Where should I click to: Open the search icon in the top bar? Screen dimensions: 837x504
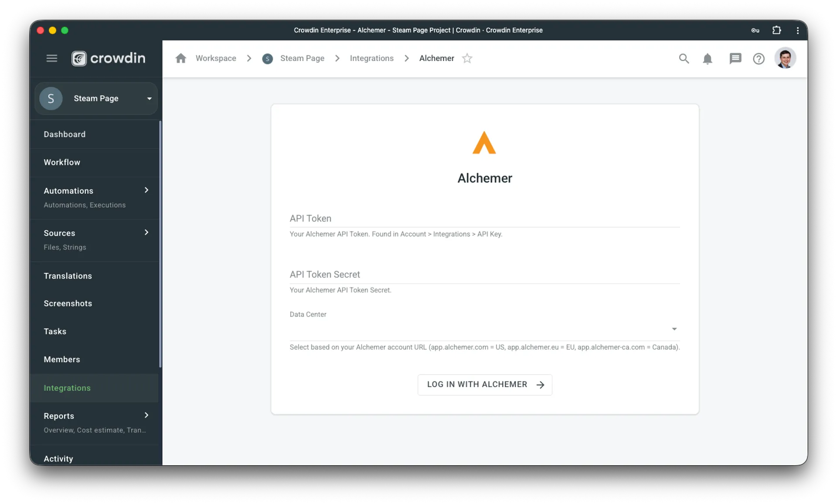coord(684,58)
